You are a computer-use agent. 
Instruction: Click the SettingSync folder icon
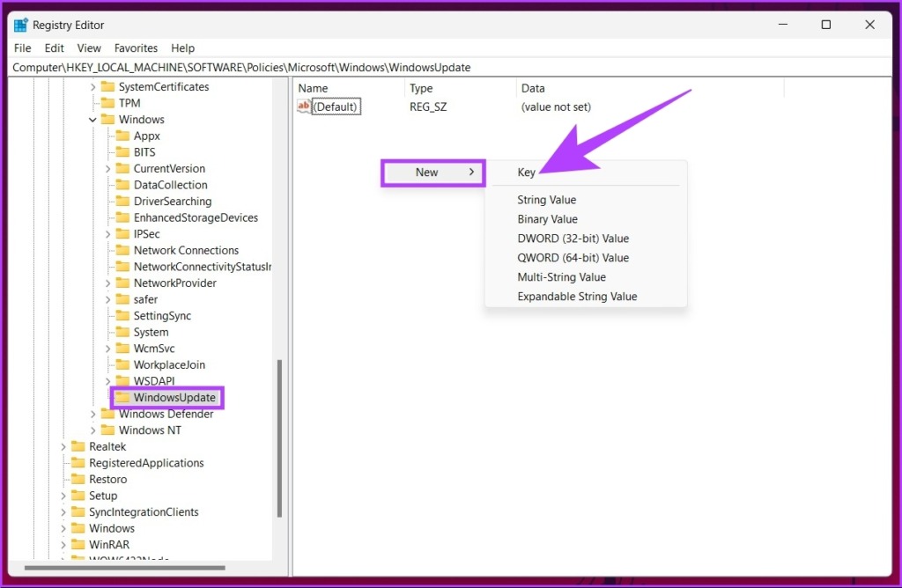[x=122, y=316]
